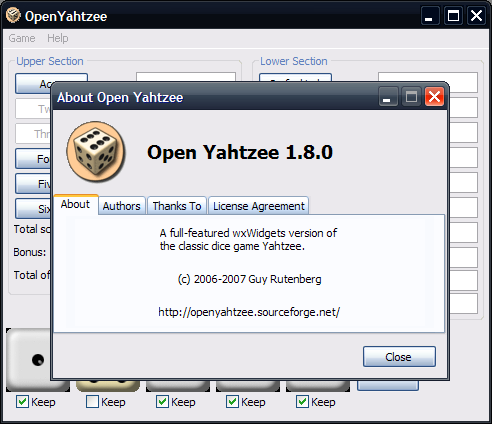Image resolution: width=492 pixels, height=424 pixels.
Task: Enable the unchecked Keep box under second die
Action: [x=92, y=402]
